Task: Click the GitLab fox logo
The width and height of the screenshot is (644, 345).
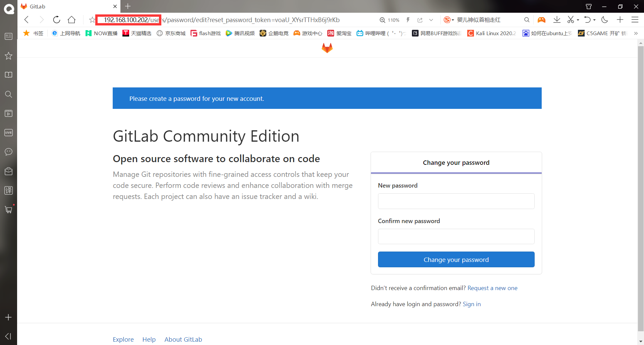Action: 327,48
